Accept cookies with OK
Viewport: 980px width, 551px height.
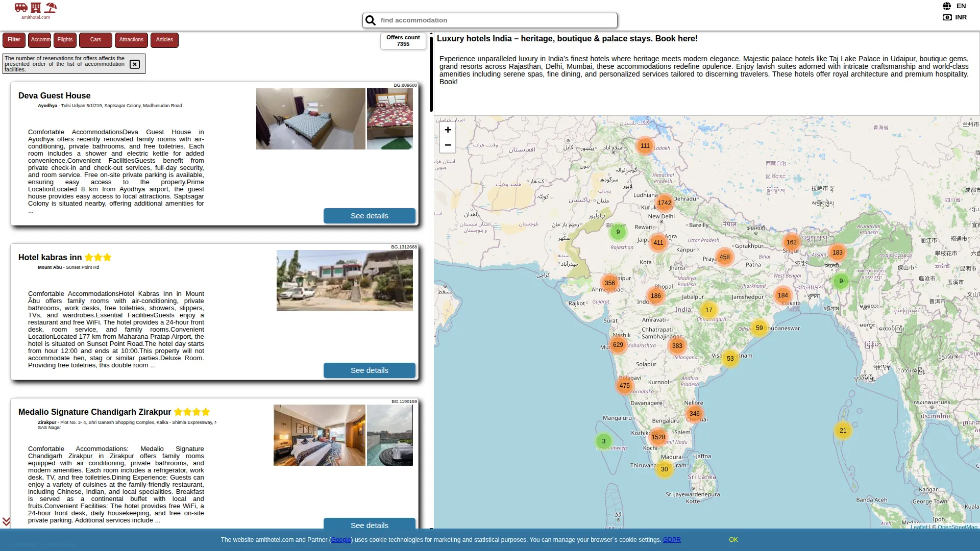733,540
